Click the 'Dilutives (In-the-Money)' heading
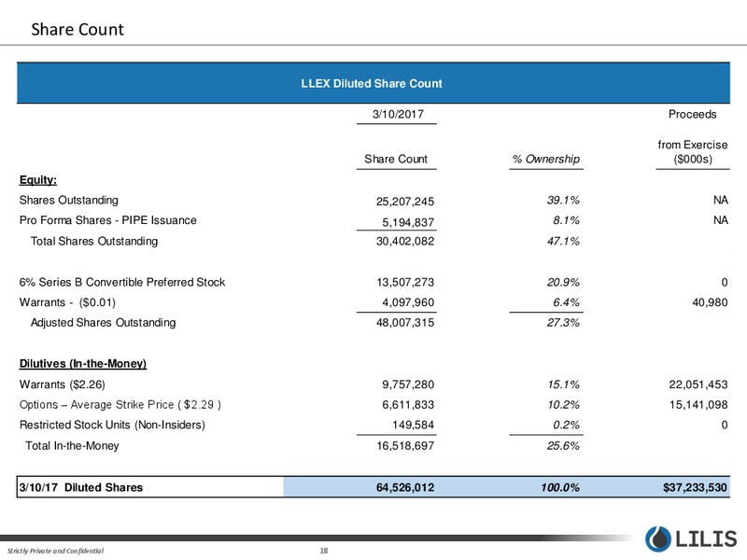This screenshot has height=560, width=747. 83,364
